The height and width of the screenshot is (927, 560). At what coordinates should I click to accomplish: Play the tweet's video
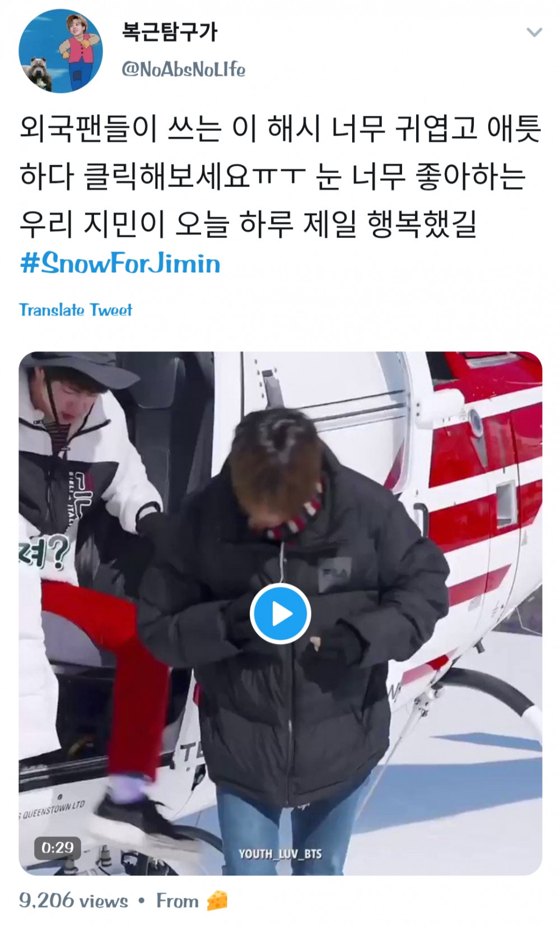(x=280, y=613)
